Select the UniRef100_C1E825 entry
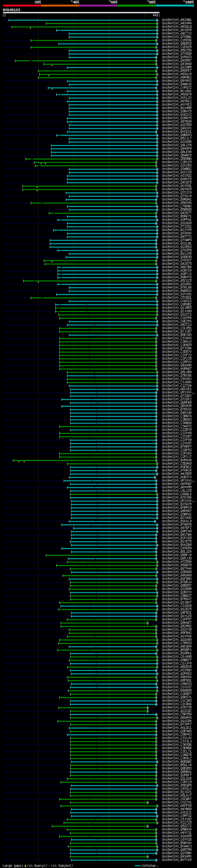 point(176,47)
